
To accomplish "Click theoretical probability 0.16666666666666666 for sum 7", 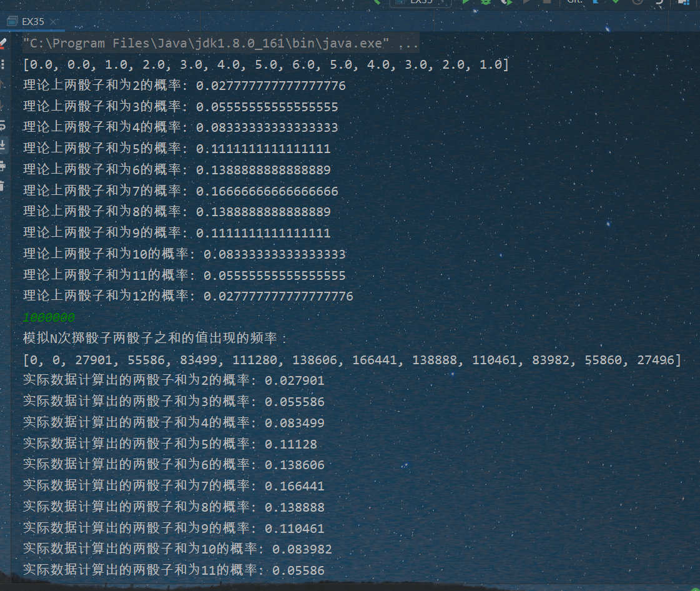I will (x=267, y=191).
